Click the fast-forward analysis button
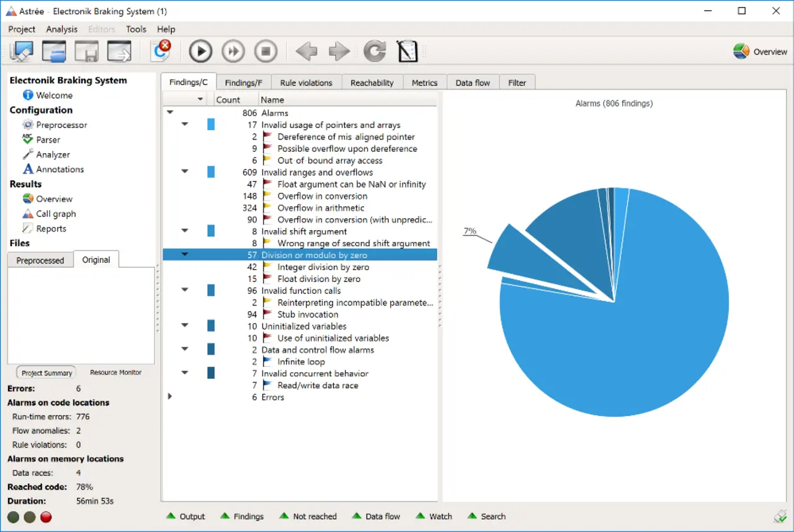794x532 pixels. pos(233,51)
